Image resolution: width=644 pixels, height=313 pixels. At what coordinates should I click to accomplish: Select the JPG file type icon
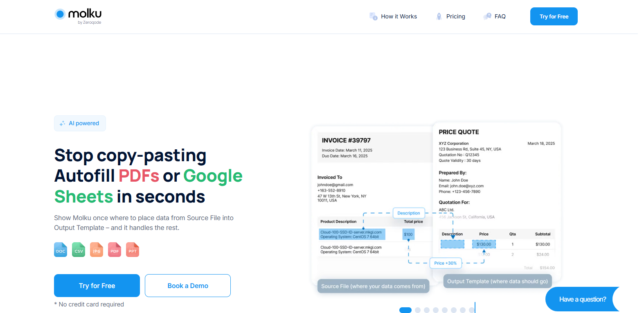97,250
